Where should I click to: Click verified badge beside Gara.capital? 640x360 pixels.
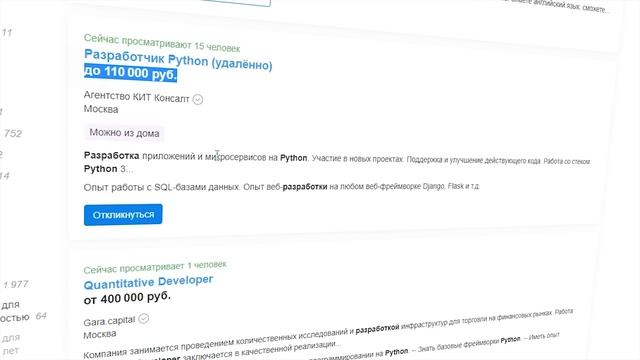click(143, 318)
